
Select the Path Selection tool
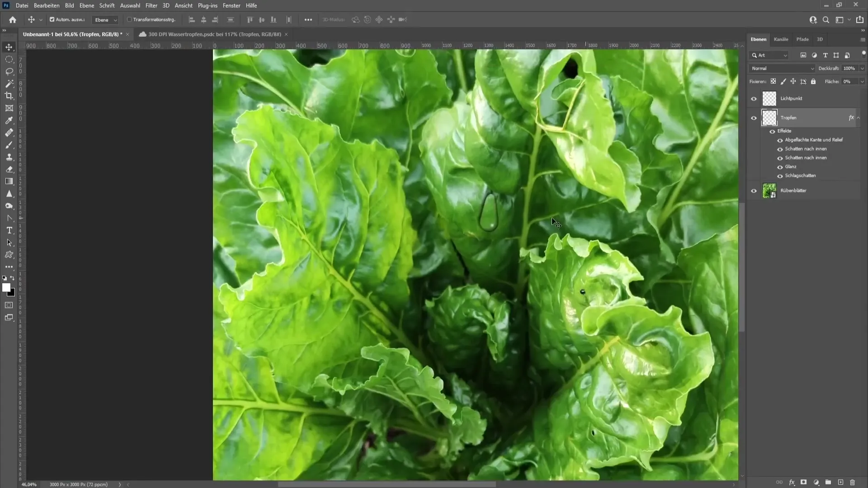tap(9, 242)
